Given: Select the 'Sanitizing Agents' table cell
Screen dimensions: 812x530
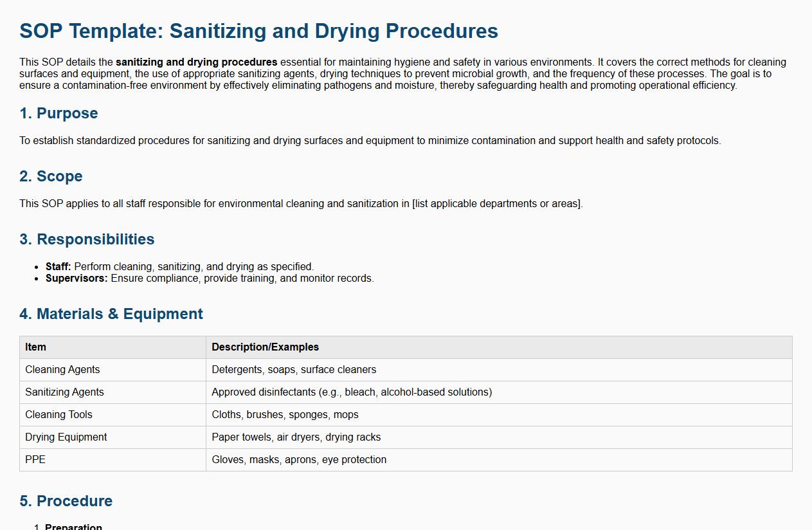Looking at the screenshot, I should coord(64,392).
